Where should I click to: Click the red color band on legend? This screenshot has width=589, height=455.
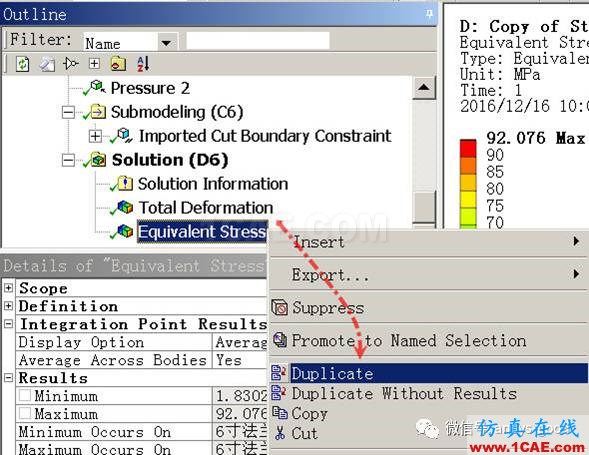468,148
